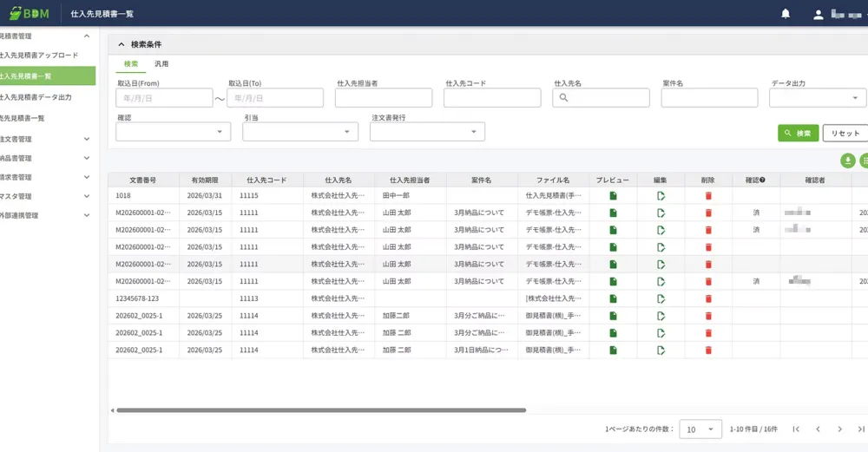This screenshot has width=868, height=452.
Task: Click the 仕入先担当者 column header
Action: pyautogui.click(x=411, y=180)
